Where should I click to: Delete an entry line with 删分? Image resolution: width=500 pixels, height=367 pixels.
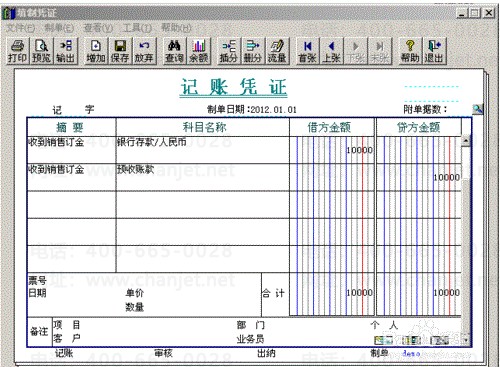pyautogui.click(x=253, y=51)
